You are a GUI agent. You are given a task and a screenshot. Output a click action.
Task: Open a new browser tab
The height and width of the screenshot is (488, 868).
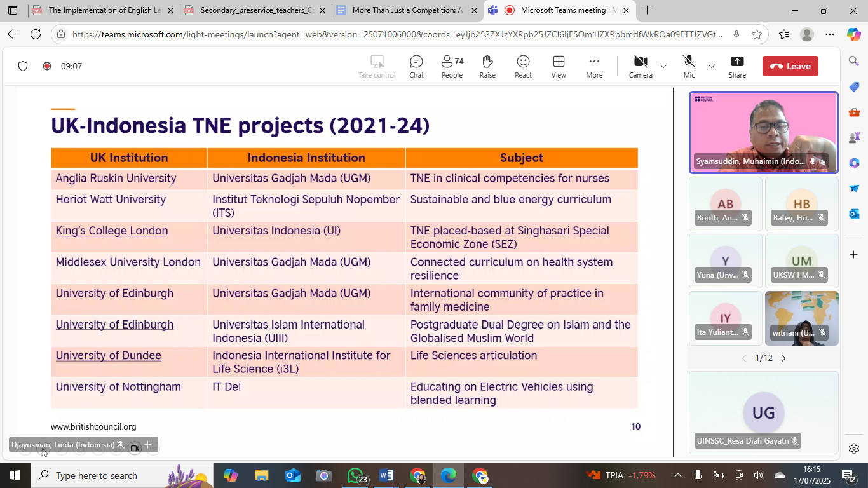[x=647, y=10]
